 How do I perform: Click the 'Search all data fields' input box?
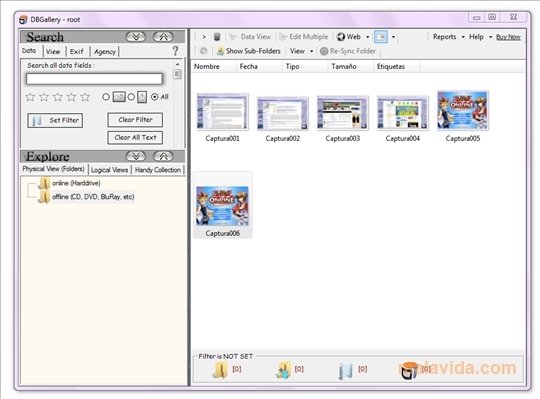pyautogui.click(x=94, y=79)
